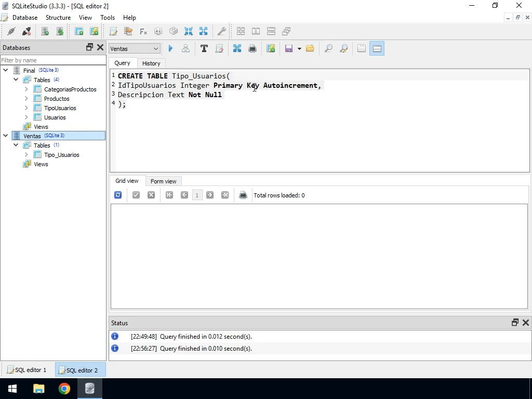Cascade windows icon in main toolbar
The image size is (532, 399).
(x=286, y=31)
